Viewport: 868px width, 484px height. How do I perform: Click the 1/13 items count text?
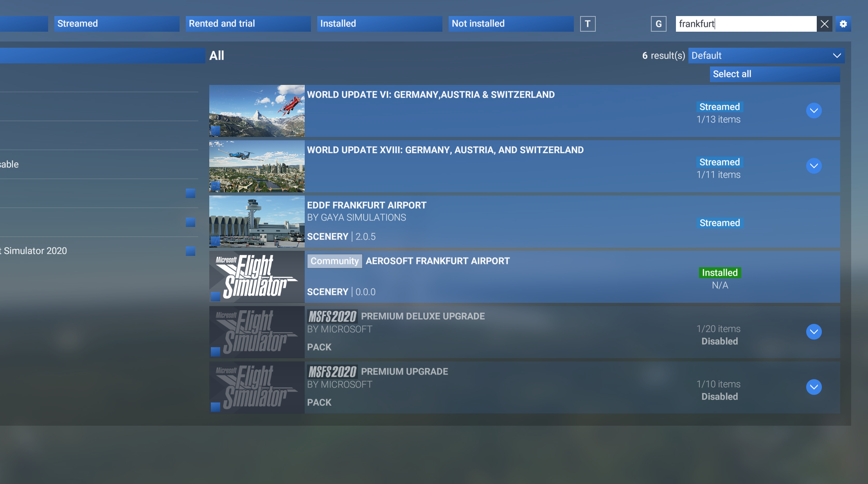pyautogui.click(x=719, y=119)
